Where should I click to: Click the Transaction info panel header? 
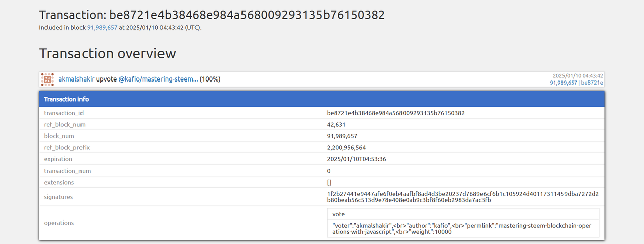[322, 99]
